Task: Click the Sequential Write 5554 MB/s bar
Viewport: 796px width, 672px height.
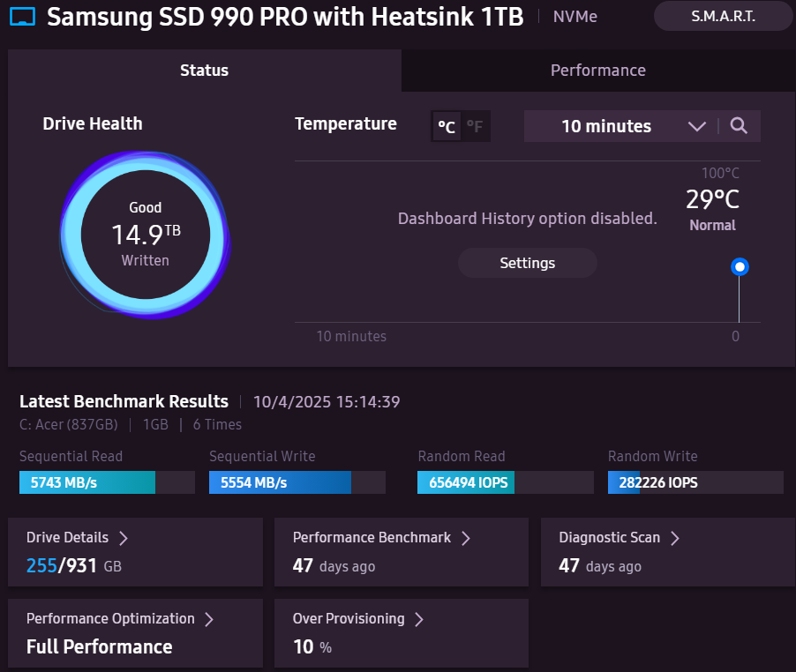Action: point(297,482)
